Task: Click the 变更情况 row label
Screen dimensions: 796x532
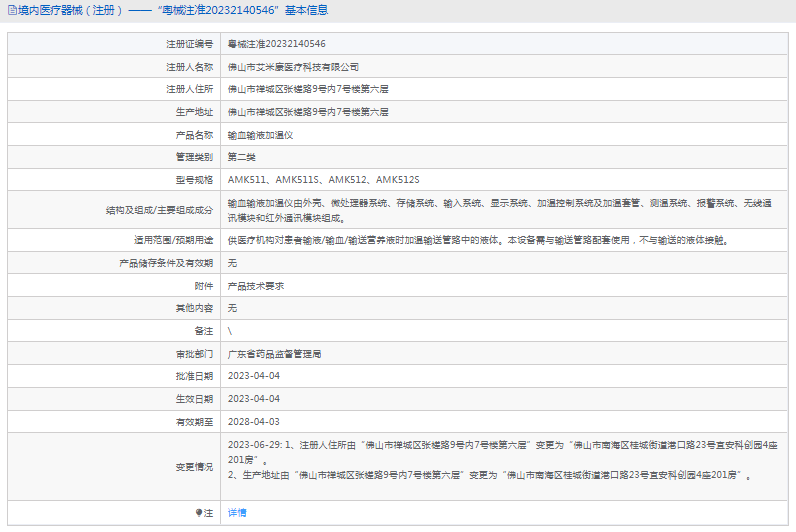Action: tap(193, 466)
